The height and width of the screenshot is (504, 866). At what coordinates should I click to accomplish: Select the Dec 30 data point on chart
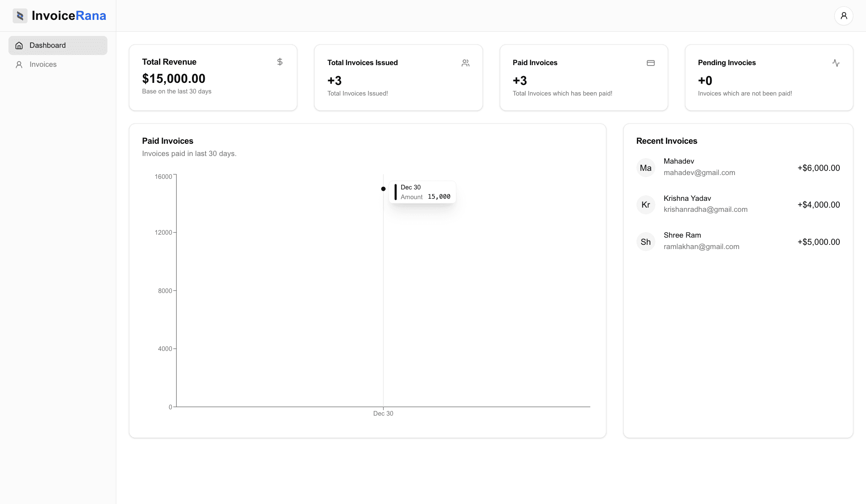(x=383, y=189)
